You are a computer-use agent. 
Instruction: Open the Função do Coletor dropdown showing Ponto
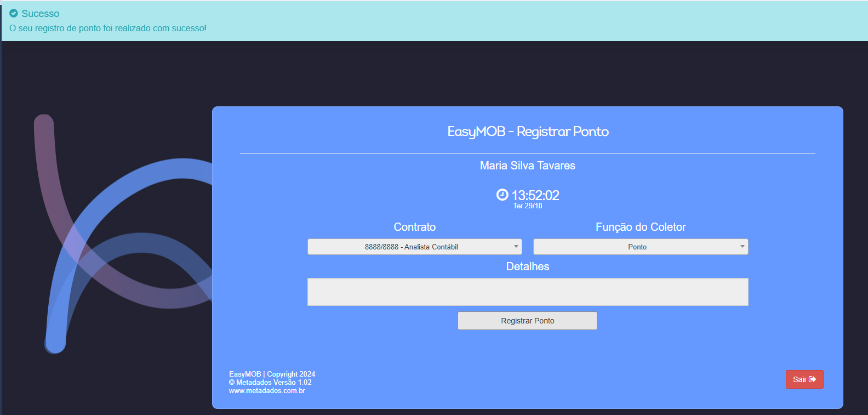[x=641, y=247]
